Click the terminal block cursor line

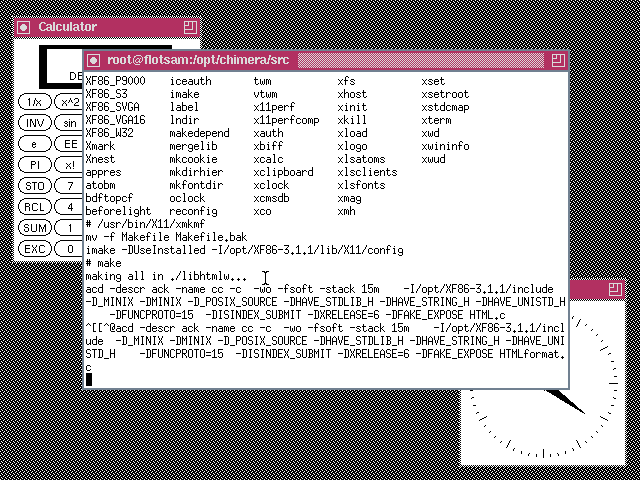click(x=90, y=380)
